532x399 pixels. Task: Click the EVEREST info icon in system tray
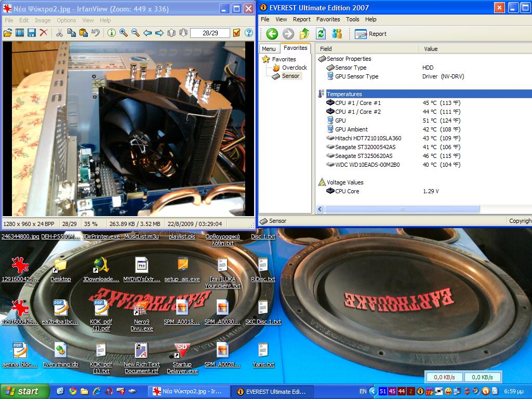point(420,391)
